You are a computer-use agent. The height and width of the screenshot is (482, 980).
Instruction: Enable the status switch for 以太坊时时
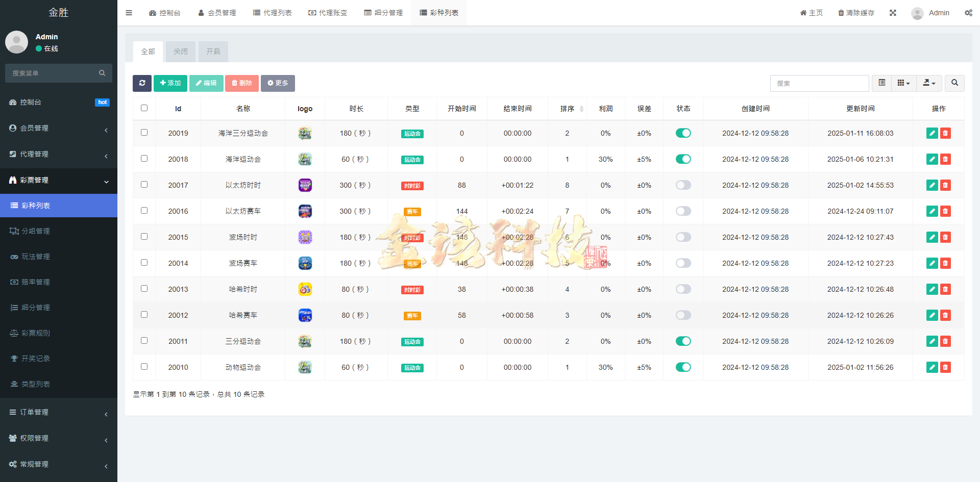click(x=683, y=185)
